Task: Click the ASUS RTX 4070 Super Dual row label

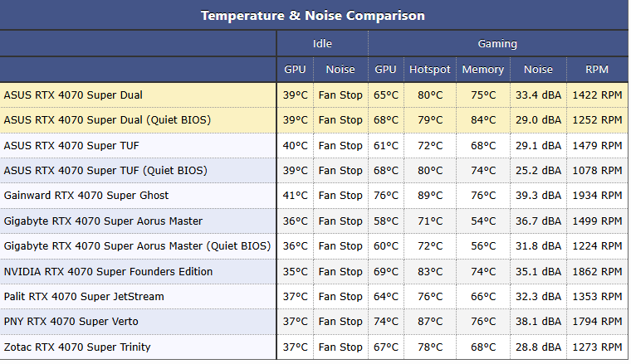Action: click(73, 95)
